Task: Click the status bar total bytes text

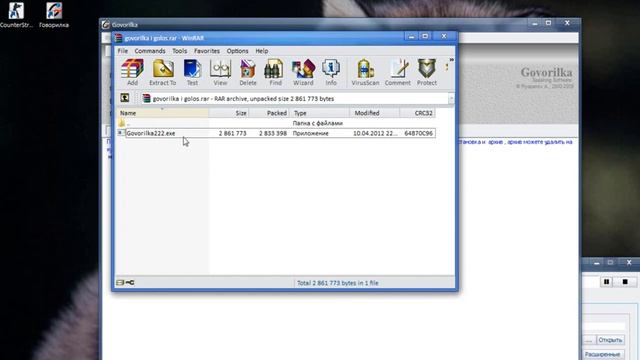Action: click(338, 283)
